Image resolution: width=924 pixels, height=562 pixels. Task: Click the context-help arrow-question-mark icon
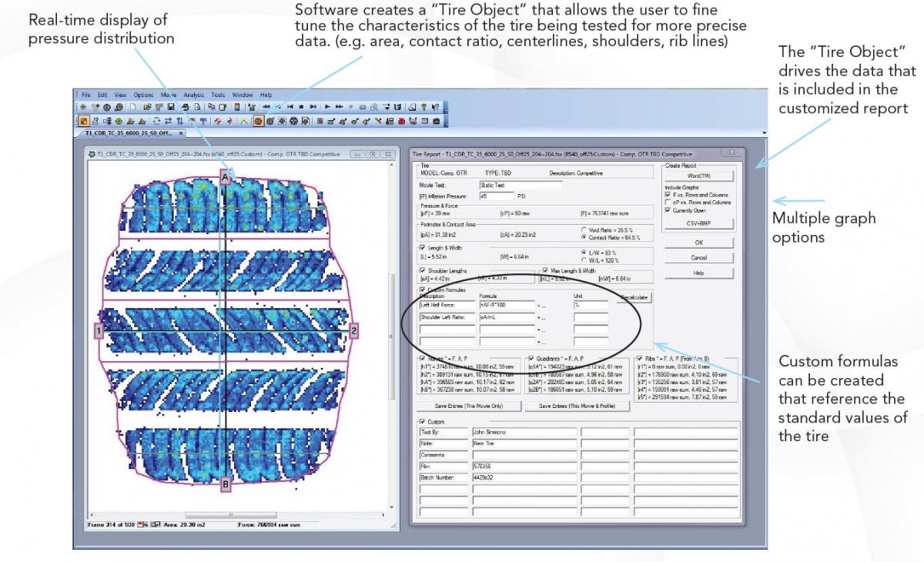click(434, 105)
